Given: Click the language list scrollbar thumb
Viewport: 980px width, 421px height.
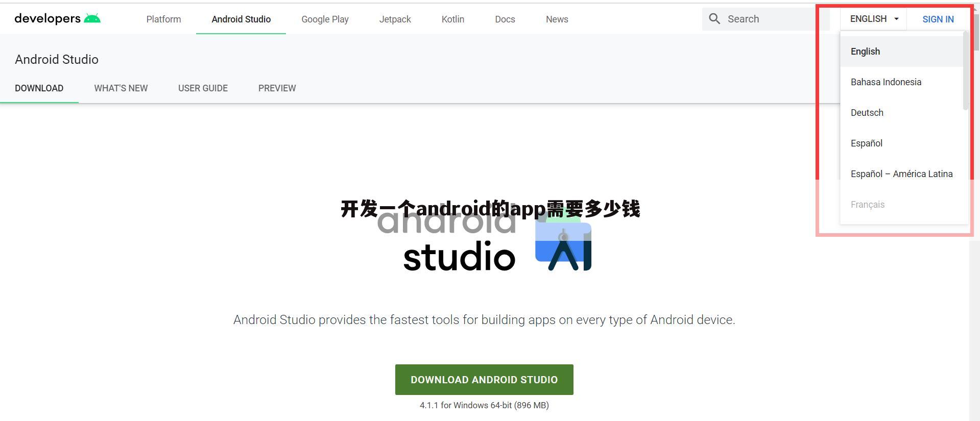Looking at the screenshot, I should pyautogui.click(x=965, y=71).
